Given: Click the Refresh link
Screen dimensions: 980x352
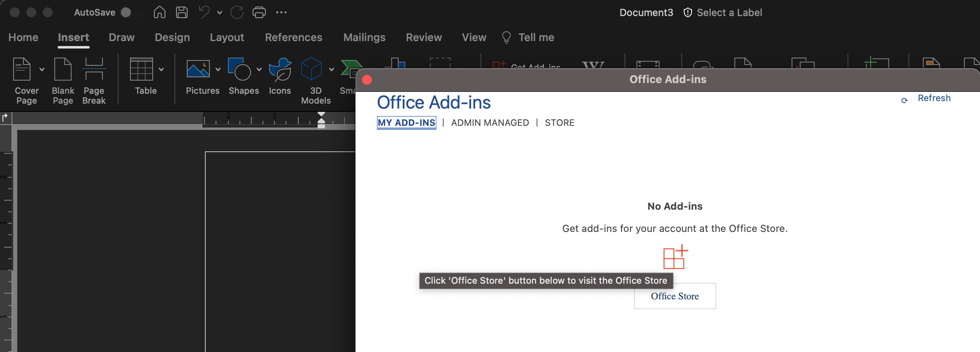Looking at the screenshot, I should coord(934,98).
